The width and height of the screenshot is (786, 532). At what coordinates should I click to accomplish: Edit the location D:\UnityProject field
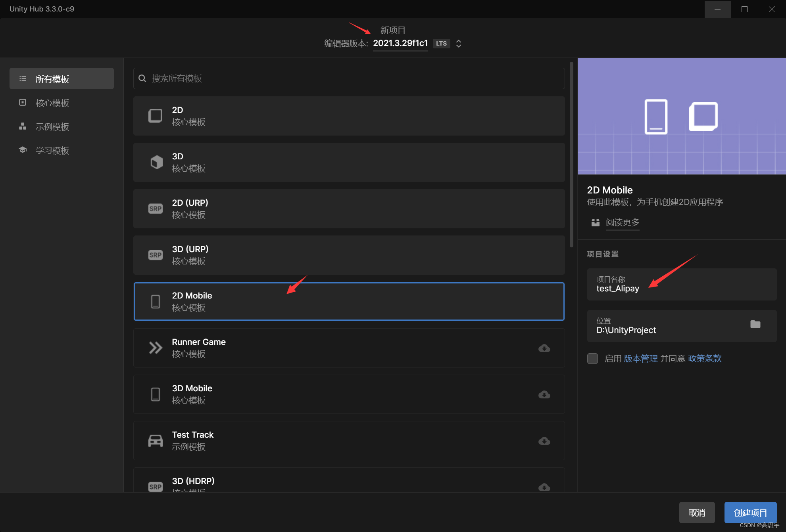tap(682, 326)
